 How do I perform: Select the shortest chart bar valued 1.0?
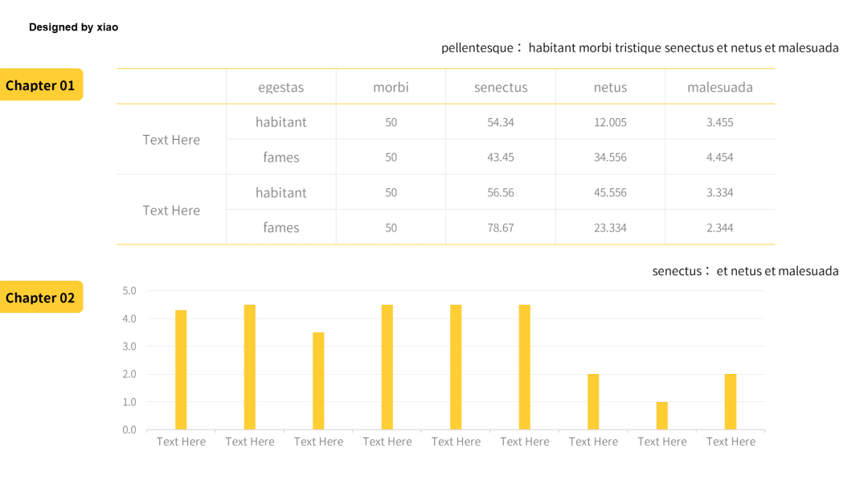click(662, 416)
